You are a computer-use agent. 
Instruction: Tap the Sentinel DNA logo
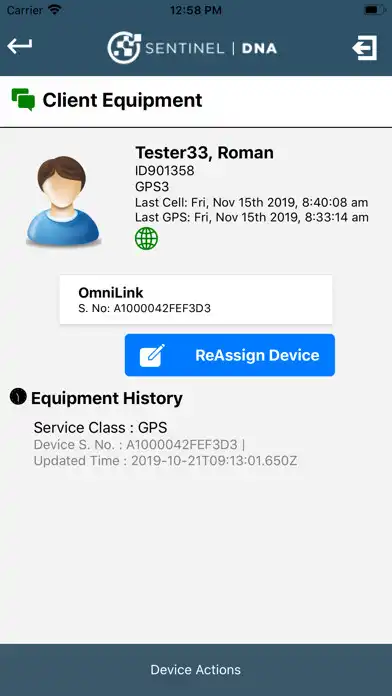coord(192,47)
